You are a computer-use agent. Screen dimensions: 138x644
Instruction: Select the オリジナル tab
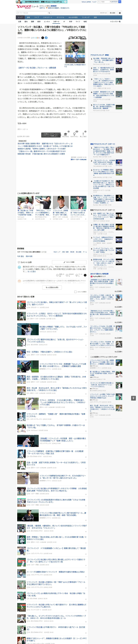[60, 17]
